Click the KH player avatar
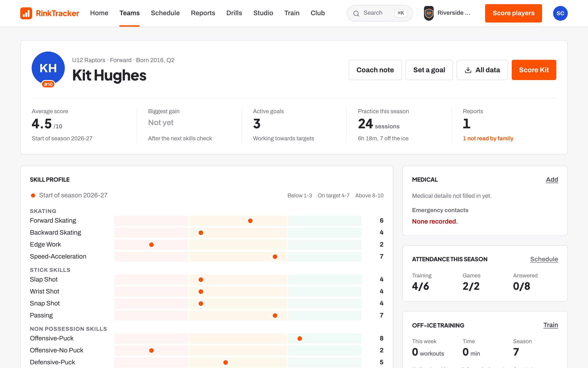Viewport: 588px width, 368px height. 48,68
